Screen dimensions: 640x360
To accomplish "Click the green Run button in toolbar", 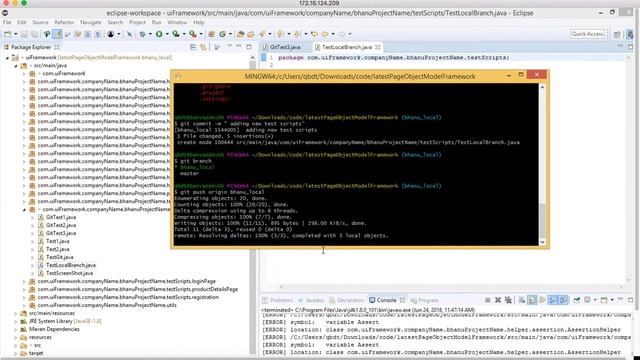I will pos(159,34).
